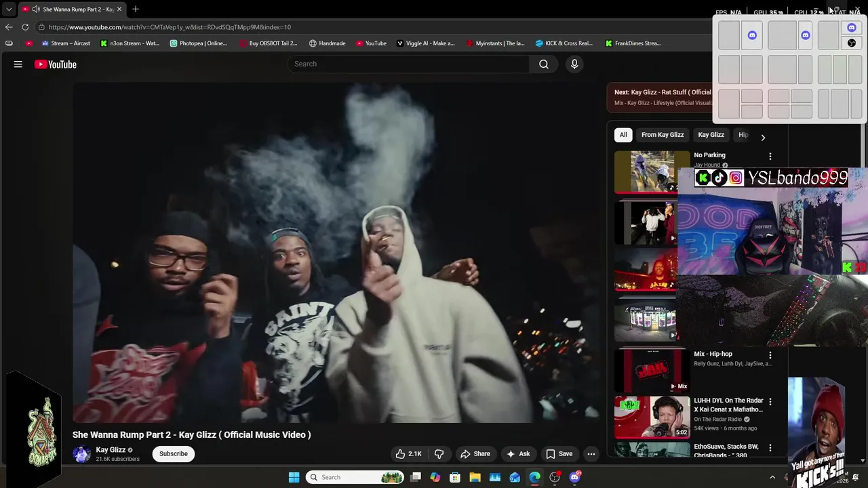Viewport: 868px width, 488px height.
Task: Open the Mix - Hip-hop playlist thumbnail
Action: [x=652, y=371]
